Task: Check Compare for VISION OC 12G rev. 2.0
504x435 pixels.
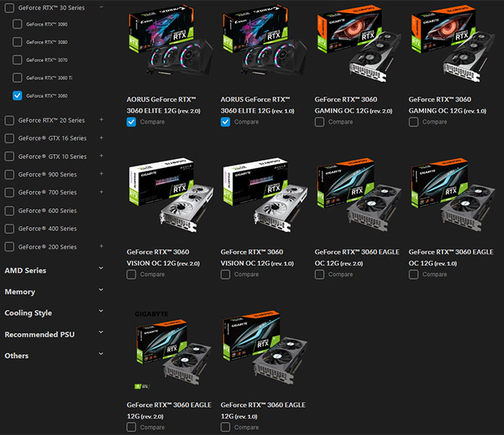Action: [131, 274]
